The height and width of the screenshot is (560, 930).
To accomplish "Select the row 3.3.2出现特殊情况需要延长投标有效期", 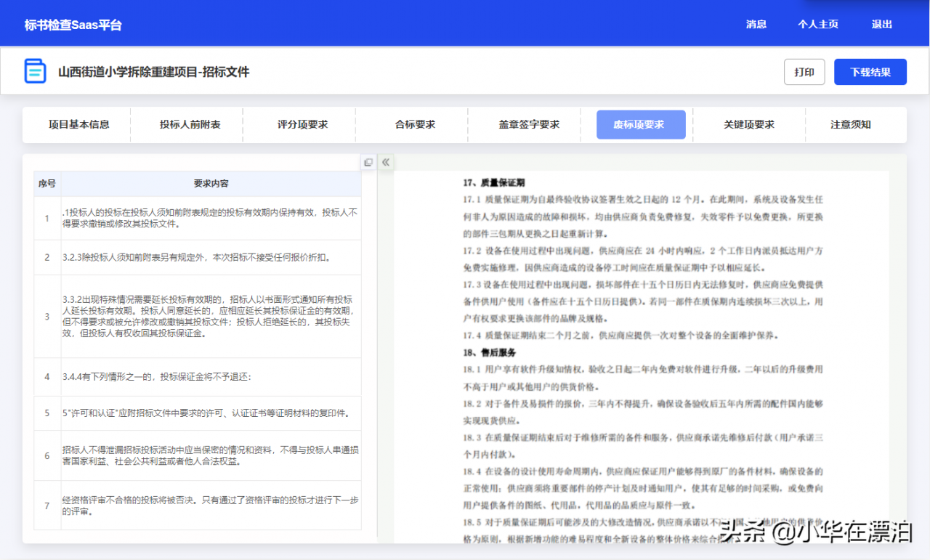I will [198, 316].
